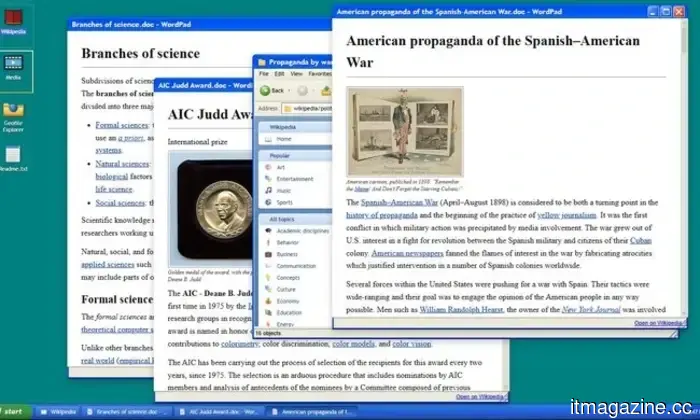Click the Uncle Sam cartoon image
Screen dimensions: 700x420
pyautogui.click(x=405, y=132)
